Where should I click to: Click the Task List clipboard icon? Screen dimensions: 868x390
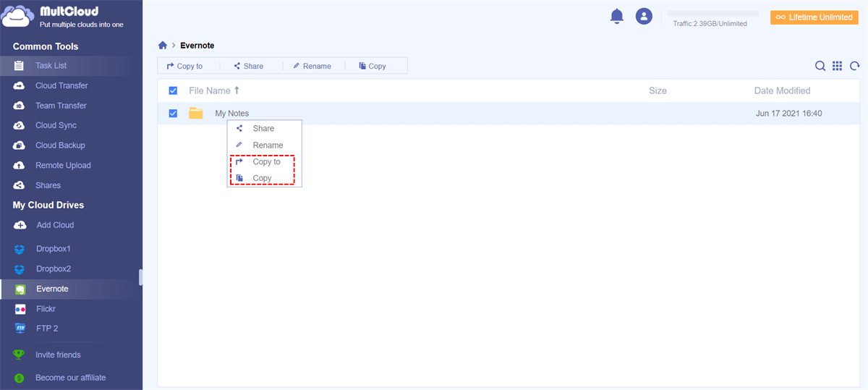(19, 65)
